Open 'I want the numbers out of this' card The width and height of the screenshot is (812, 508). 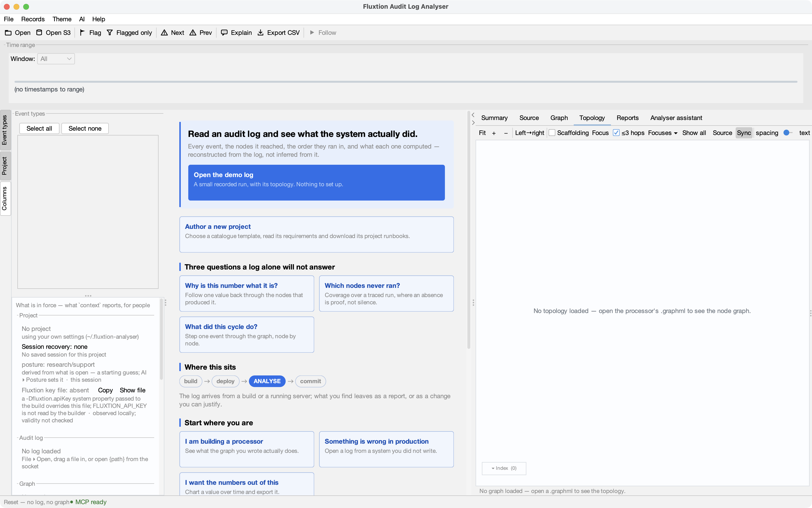246,484
